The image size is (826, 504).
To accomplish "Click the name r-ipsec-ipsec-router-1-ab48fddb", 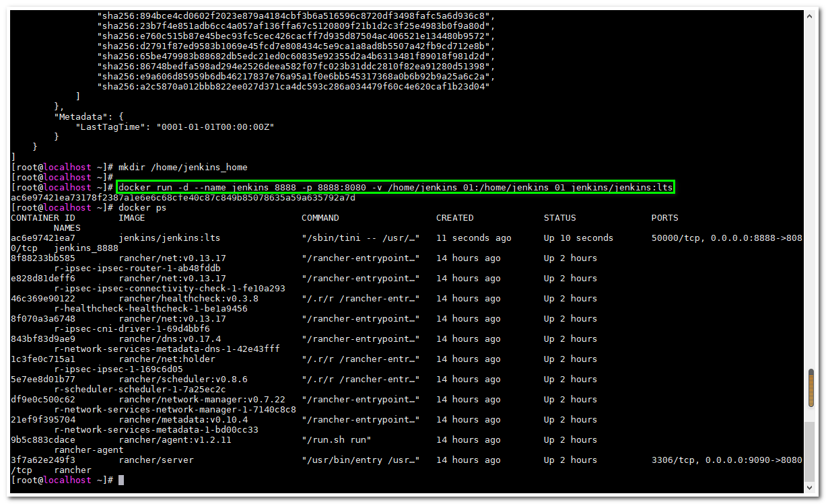I will [x=137, y=268].
